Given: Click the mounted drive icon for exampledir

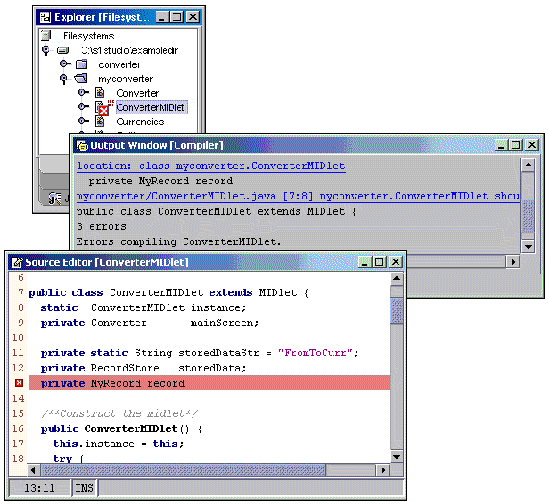Looking at the screenshot, I should [63, 50].
